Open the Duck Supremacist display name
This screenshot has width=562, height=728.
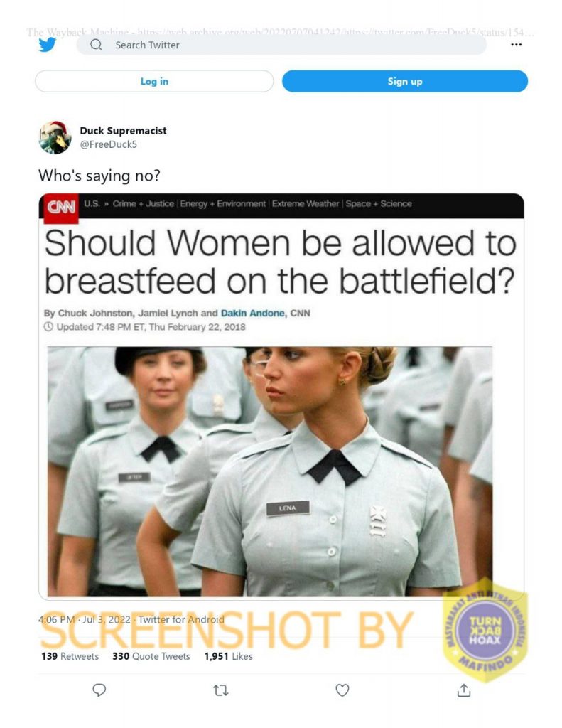click(x=123, y=131)
